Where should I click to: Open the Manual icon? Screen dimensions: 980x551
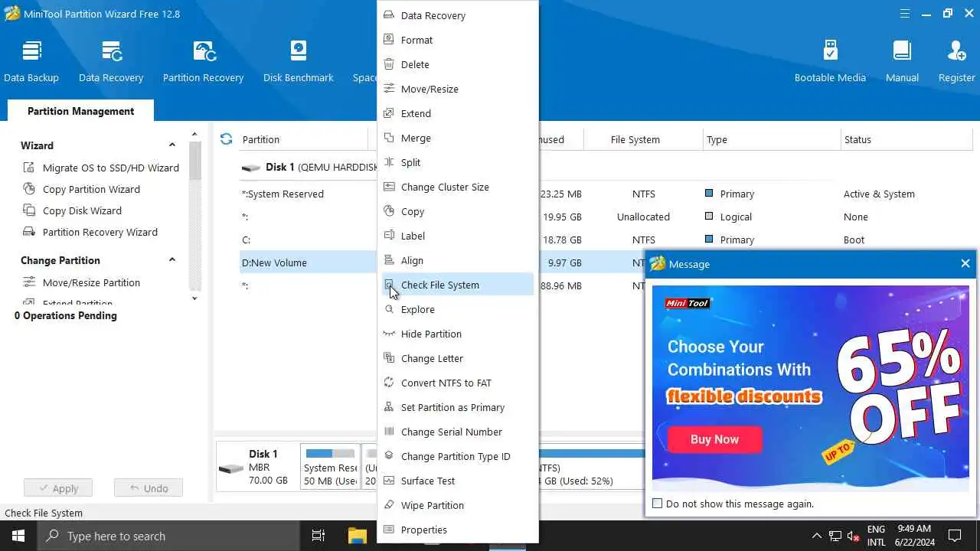[x=902, y=51]
